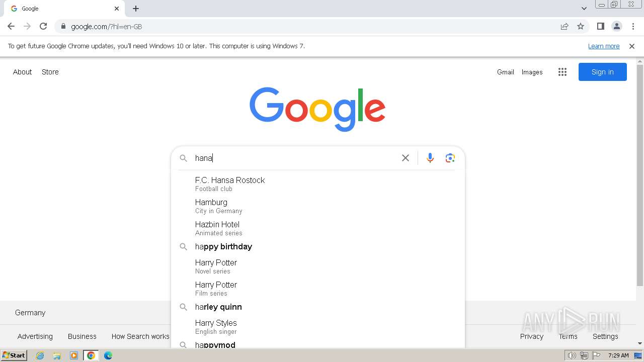This screenshot has height=362, width=644.
Task: Click the magnifier icon in the search box
Action: (184, 158)
